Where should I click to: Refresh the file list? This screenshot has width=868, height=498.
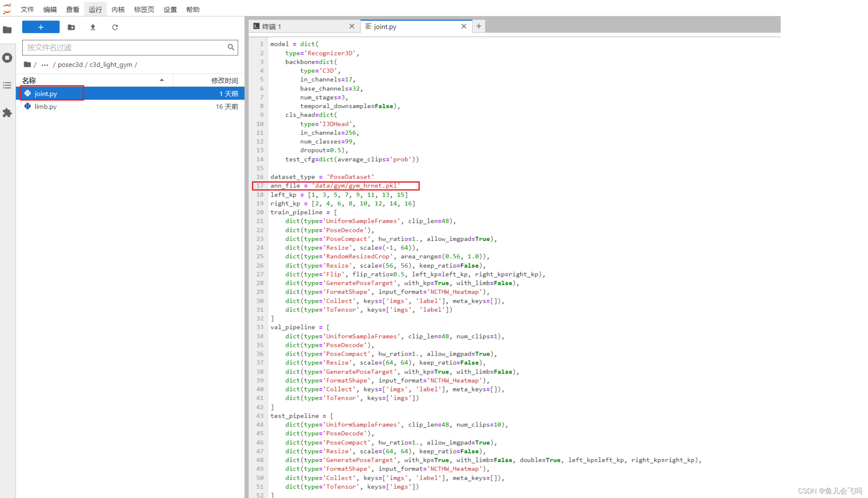click(x=115, y=27)
